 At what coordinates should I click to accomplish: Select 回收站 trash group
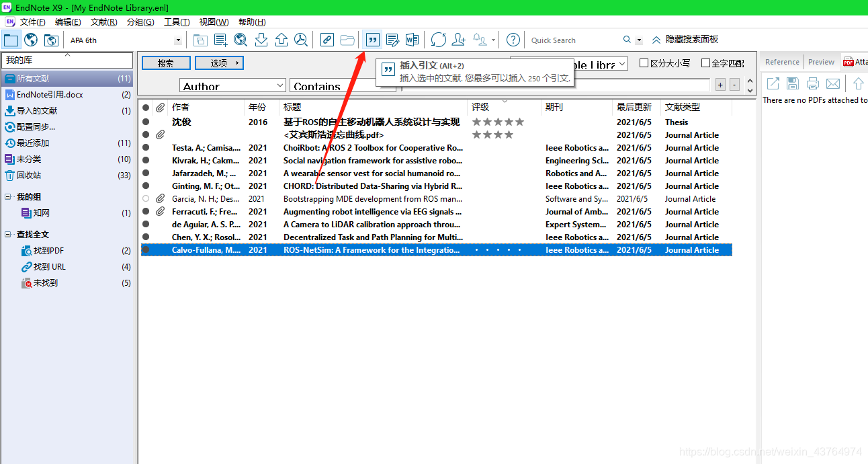point(67,176)
